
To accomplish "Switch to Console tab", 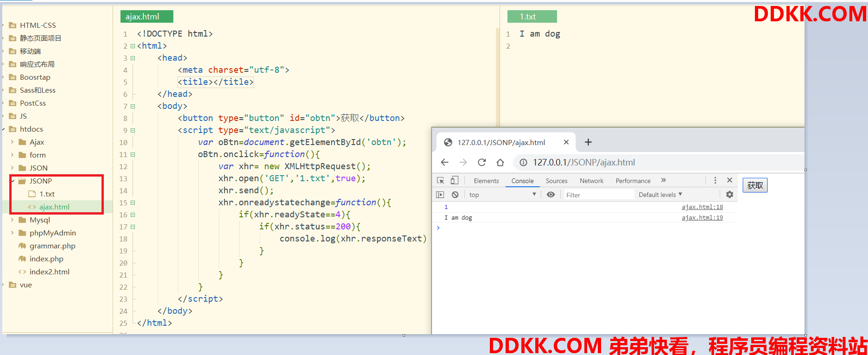I will 522,181.
